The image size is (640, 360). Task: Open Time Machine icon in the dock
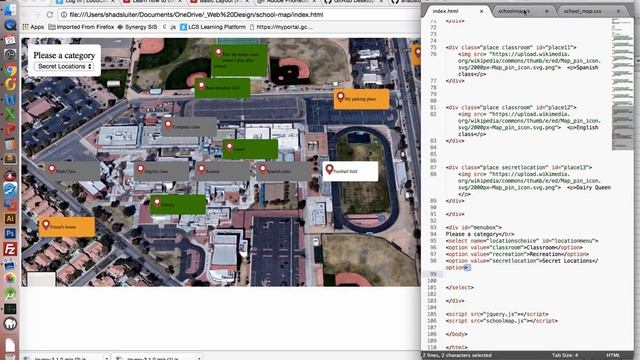[10, 55]
